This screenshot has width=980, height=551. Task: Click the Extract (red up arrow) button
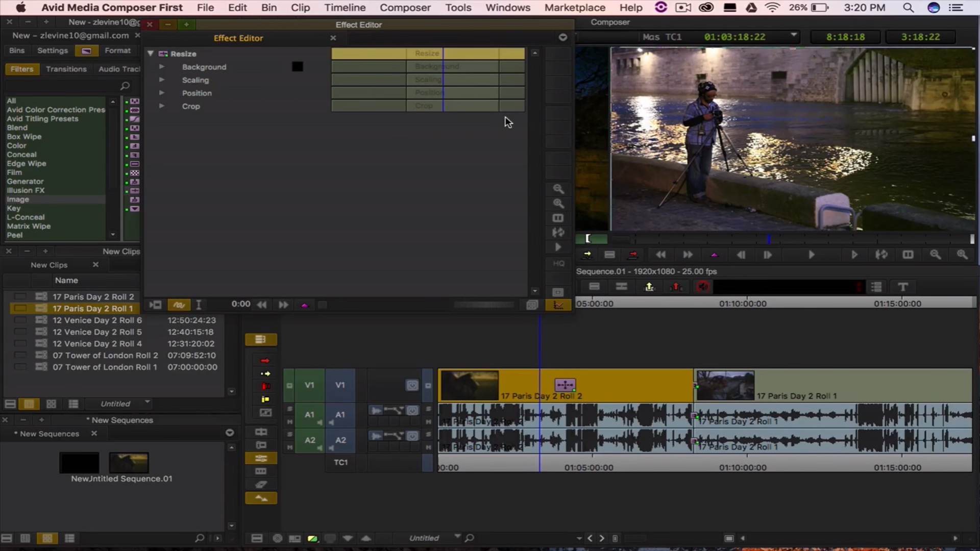point(676,287)
